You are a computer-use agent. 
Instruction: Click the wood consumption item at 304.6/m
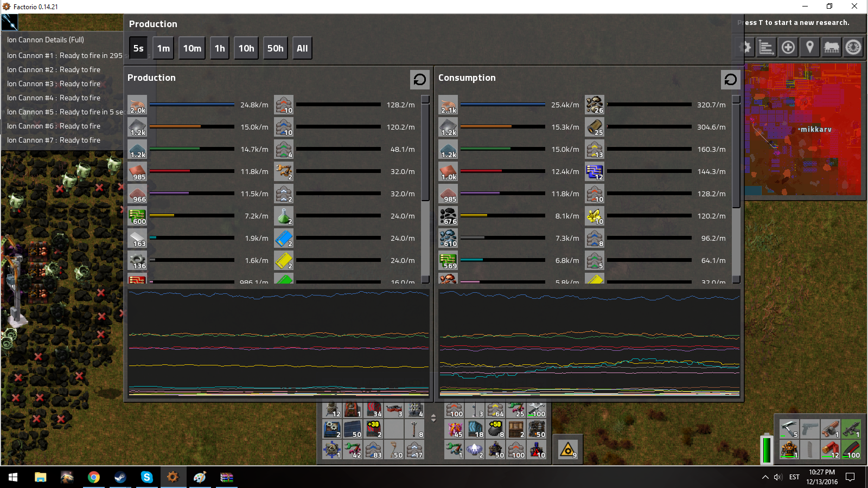coord(595,127)
